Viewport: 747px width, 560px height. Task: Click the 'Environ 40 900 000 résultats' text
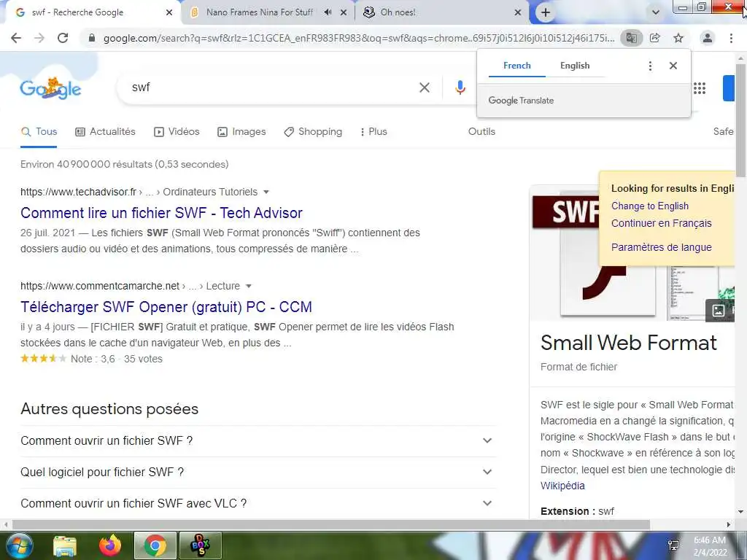click(124, 164)
